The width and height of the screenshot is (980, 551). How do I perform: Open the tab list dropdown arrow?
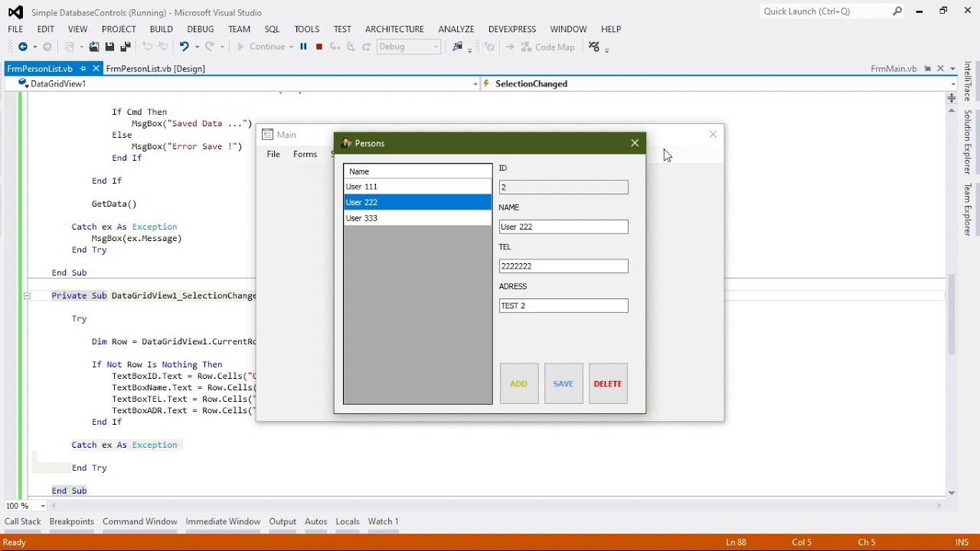952,69
